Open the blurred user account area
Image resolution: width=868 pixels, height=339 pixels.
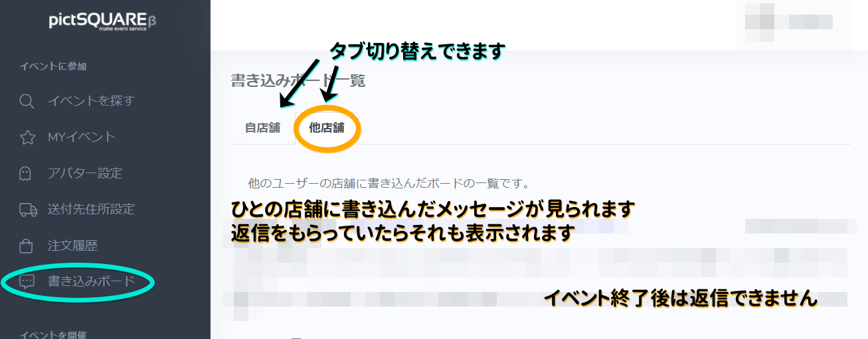click(794, 25)
